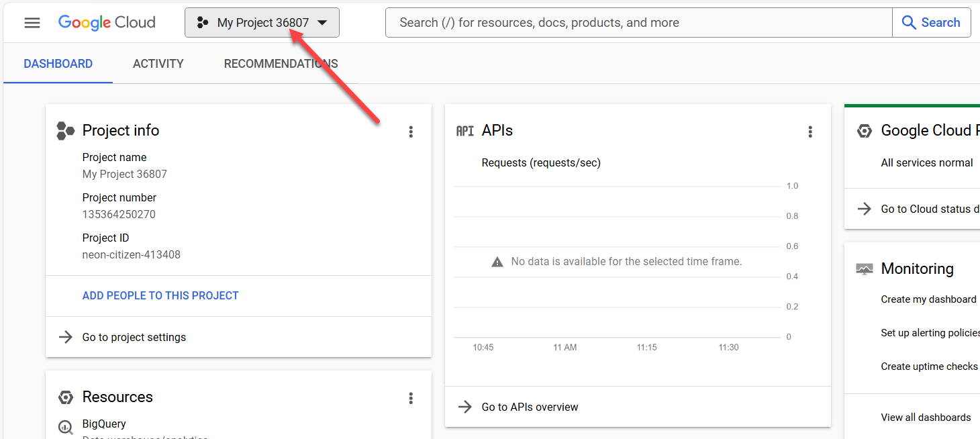The image size is (980, 439).
Task: Click the 11 AM time axis label
Action: [565, 348]
